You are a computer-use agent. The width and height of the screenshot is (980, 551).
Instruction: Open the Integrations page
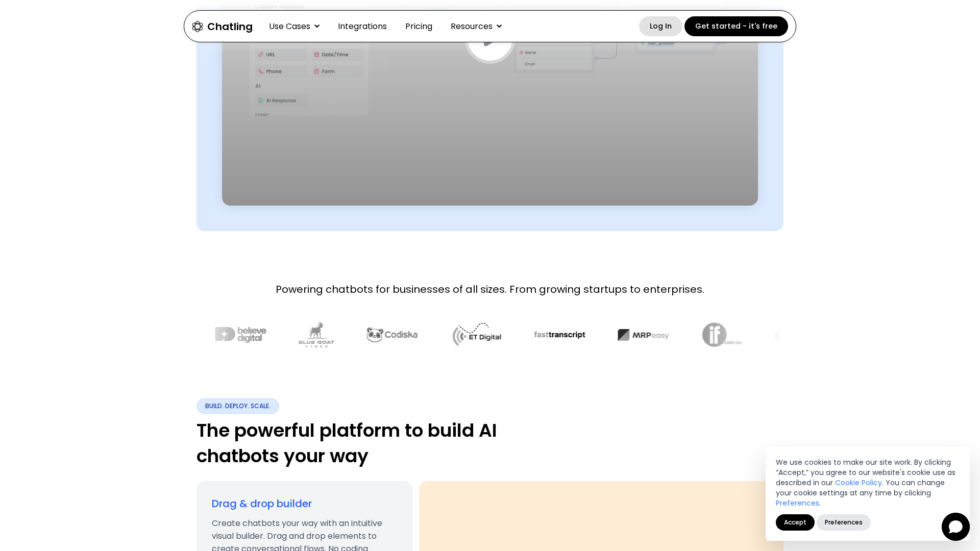point(362,27)
